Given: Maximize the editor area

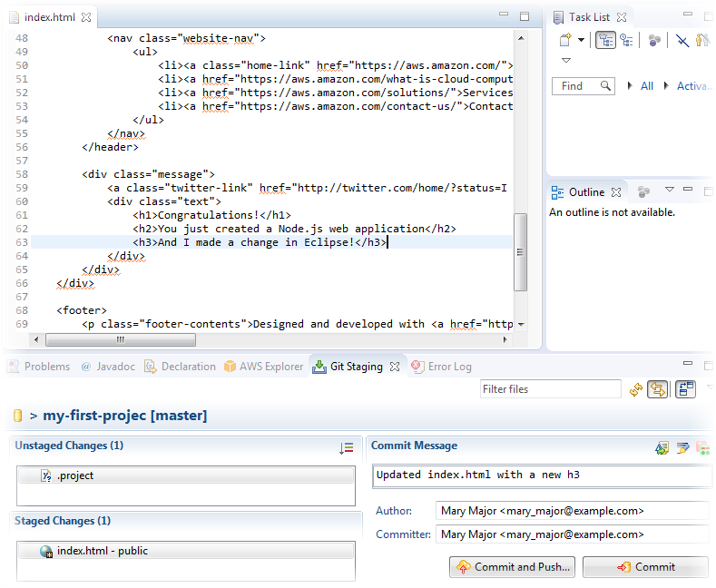Looking at the screenshot, I should pos(525,16).
